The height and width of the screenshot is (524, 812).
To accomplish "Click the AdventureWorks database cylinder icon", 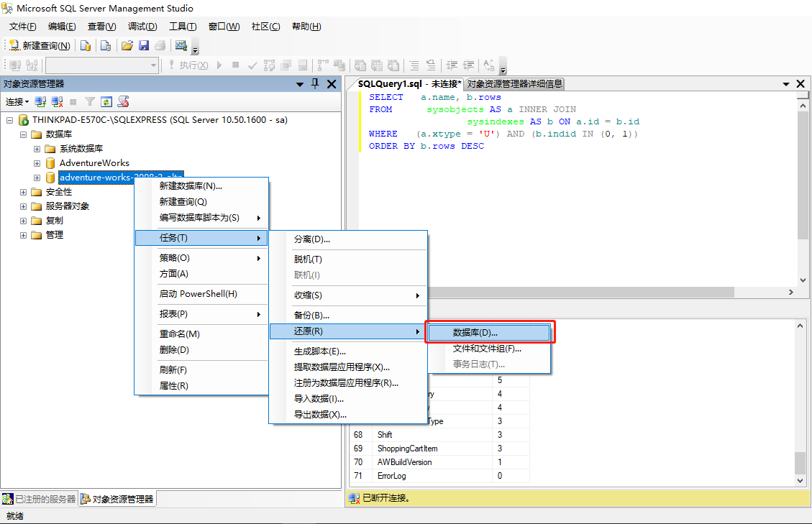I will click(x=50, y=163).
